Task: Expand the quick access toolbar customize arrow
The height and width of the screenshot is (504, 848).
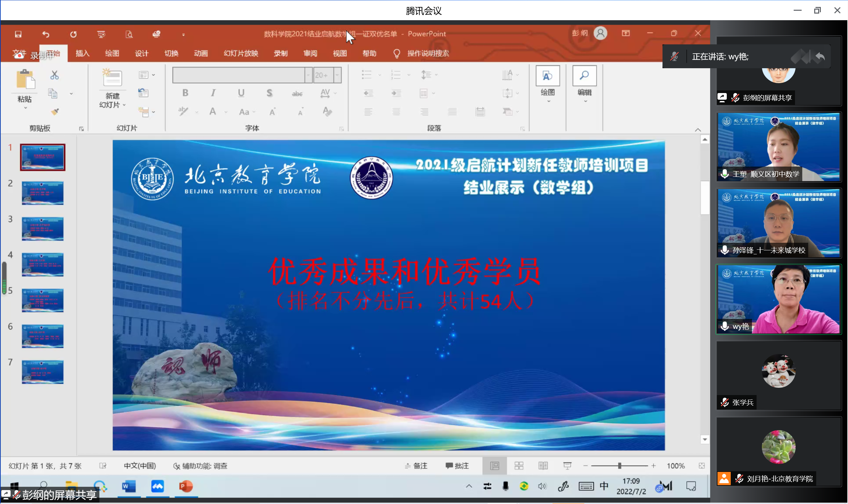Action: click(184, 35)
